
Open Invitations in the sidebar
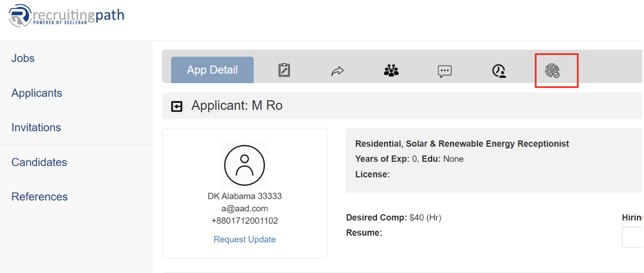tap(36, 128)
